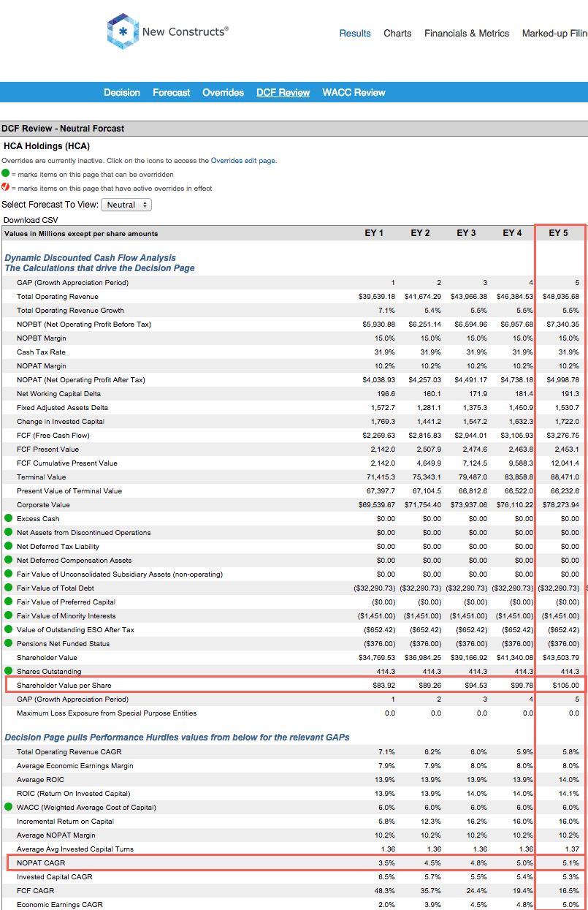This screenshot has height=910, width=588.
Task: Click the Cash Tax Rate row label
Action: [x=41, y=352]
